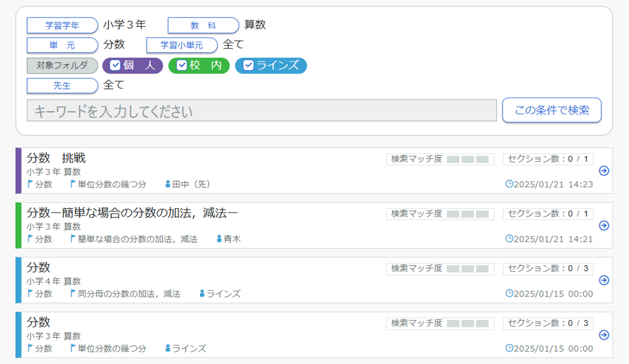Open the 先生 teacher selector
Screen dimensions: 629x364
[x=62, y=86]
